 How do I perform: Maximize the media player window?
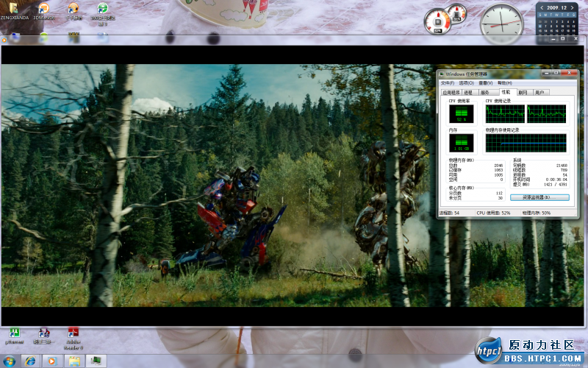tap(563, 39)
